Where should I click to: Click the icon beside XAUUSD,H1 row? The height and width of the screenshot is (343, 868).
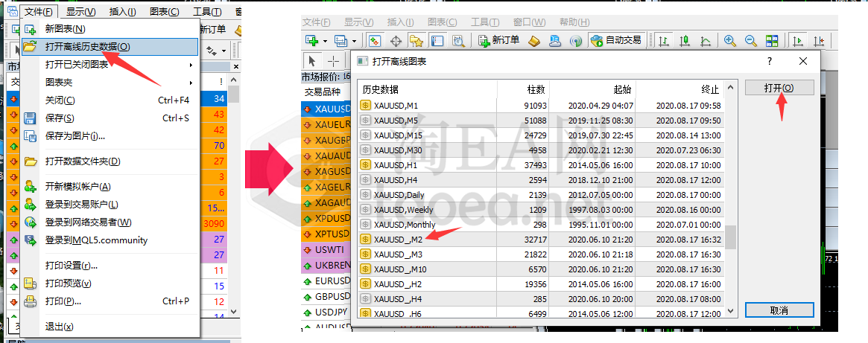click(x=366, y=165)
